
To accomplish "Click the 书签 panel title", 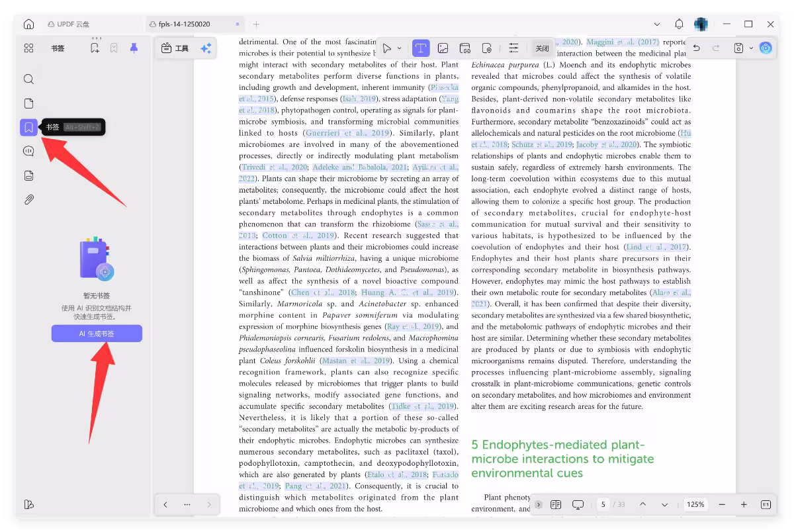I will [58, 48].
